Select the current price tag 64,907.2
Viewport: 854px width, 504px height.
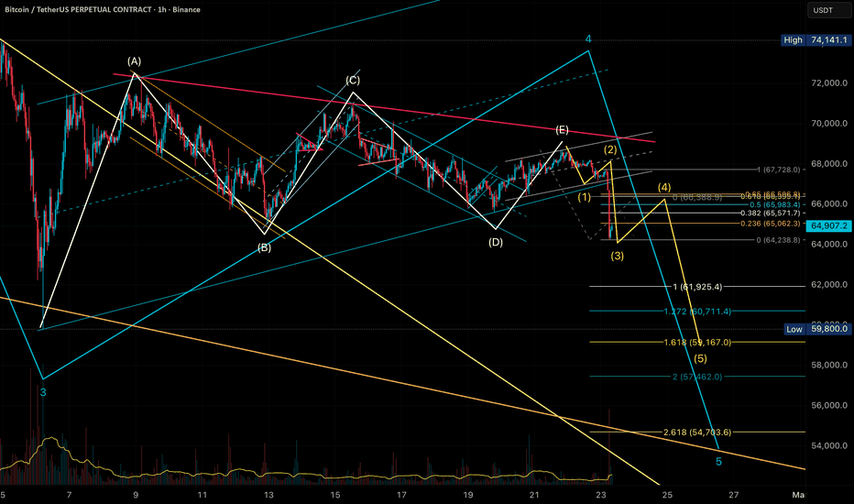click(x=830, y=225)
